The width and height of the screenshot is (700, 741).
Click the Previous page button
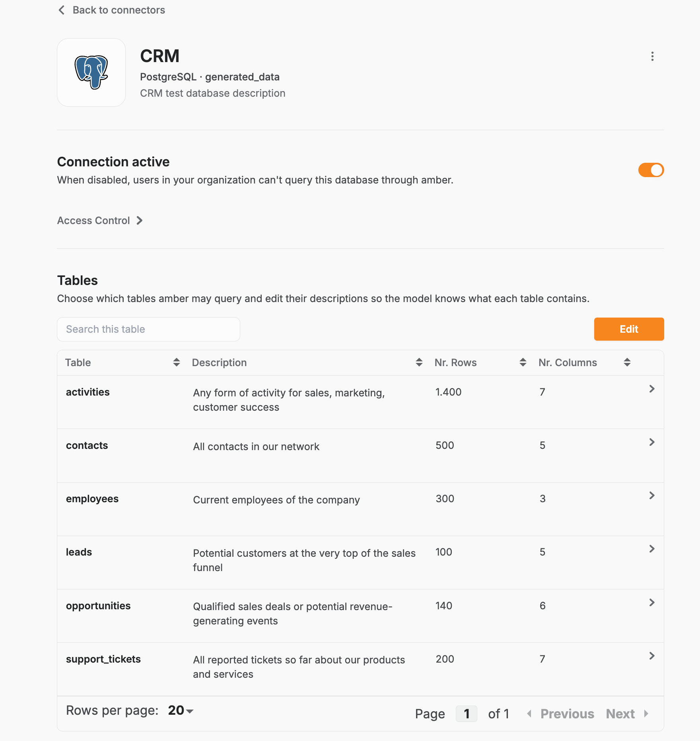point(560,714)
